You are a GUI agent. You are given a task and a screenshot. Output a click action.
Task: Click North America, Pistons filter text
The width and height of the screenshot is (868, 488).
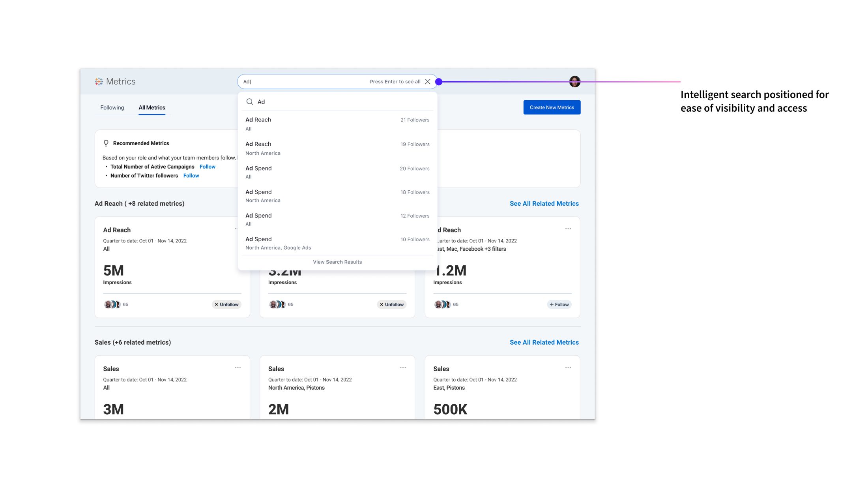(296, 388)
